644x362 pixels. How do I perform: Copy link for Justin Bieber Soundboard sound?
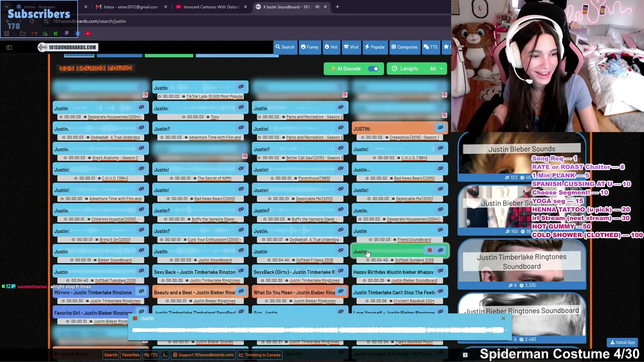[141, 250]
